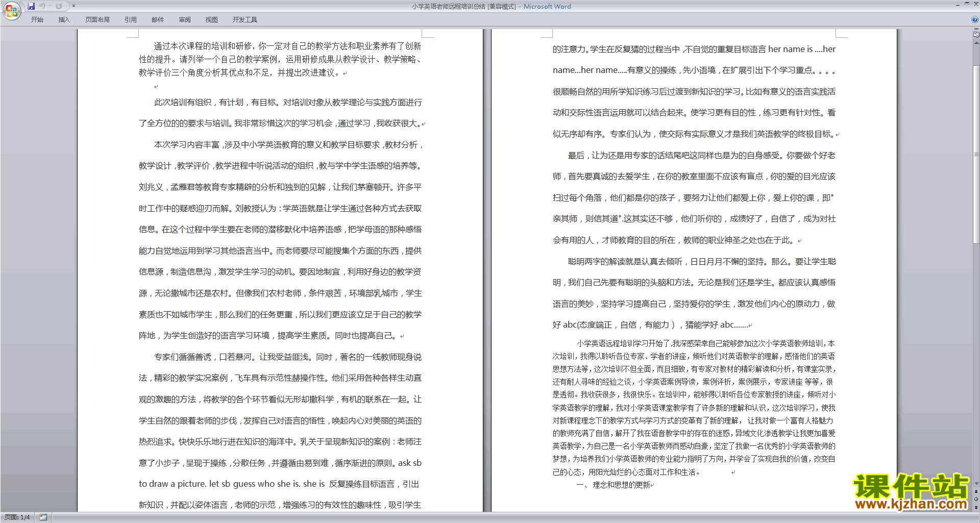Click the blue Help question mark icon
Viewport: 980px width, 523px height.
[x=975, y=20]
